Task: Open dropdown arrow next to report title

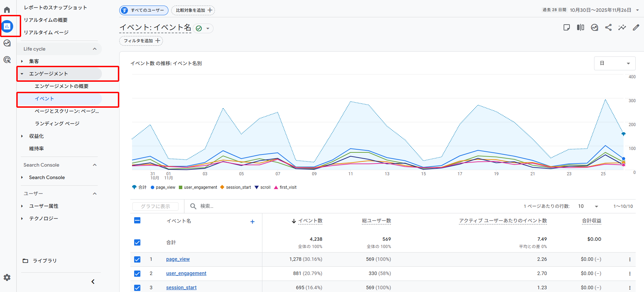Action: point(208,28)
